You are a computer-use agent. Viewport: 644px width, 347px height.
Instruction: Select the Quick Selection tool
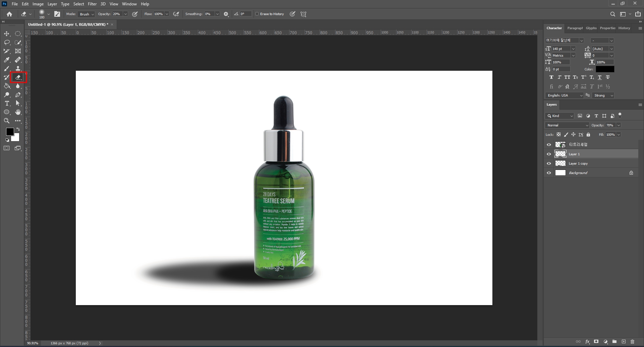(18, 43)
